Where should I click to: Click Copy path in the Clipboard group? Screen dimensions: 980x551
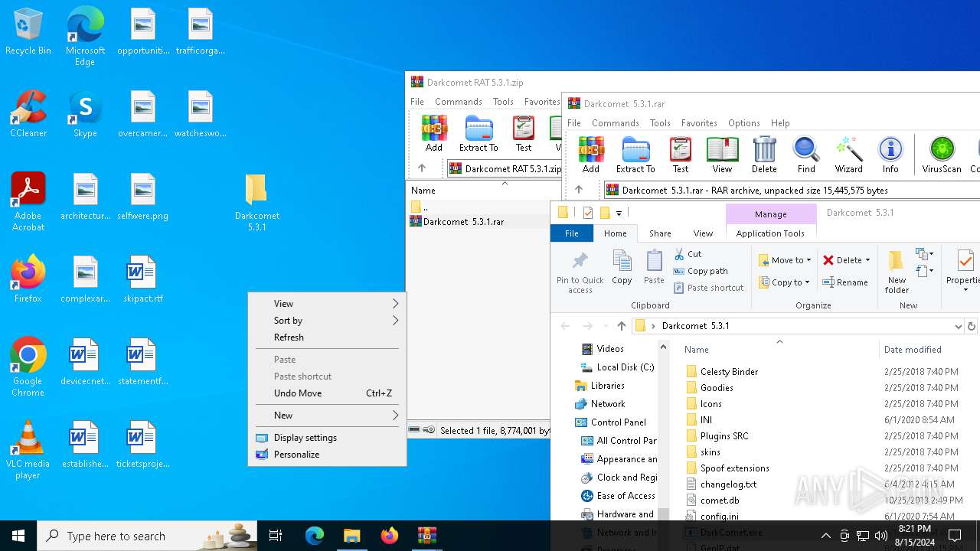701,271
